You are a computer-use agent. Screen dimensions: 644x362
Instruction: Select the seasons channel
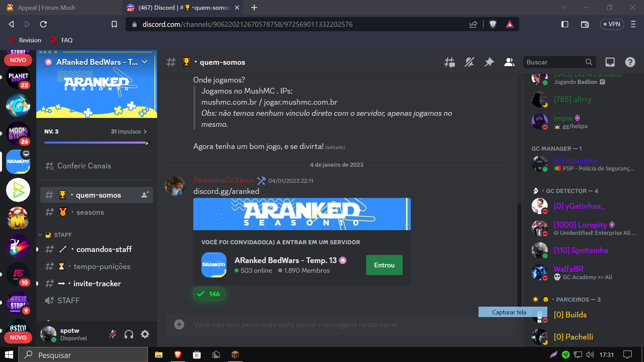pyautogui.click(x=97, y=212)
